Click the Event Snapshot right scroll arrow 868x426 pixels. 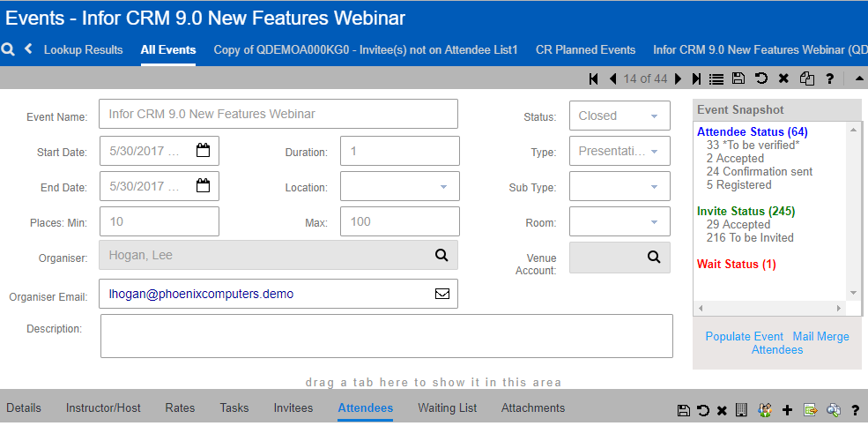[x=839, y=308]
